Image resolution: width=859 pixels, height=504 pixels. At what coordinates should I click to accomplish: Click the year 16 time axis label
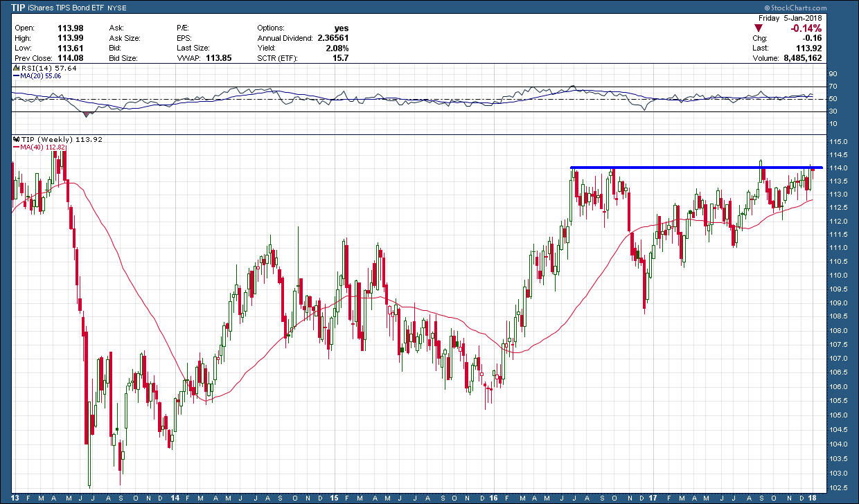494,498
